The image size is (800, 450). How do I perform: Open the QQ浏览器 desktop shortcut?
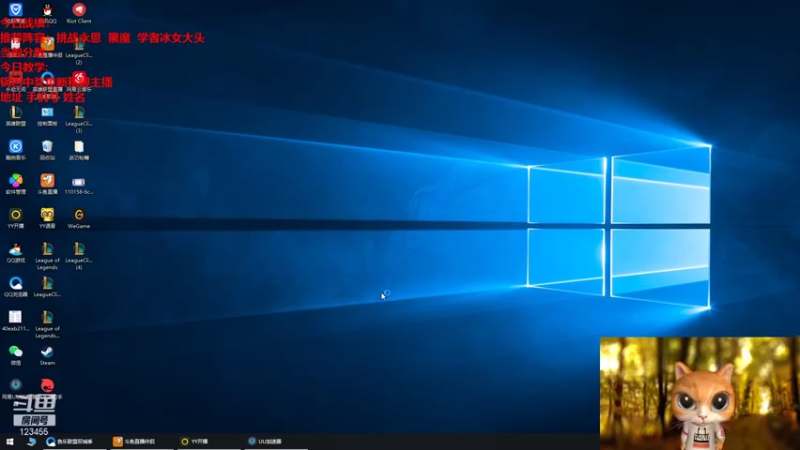[16, 287]
